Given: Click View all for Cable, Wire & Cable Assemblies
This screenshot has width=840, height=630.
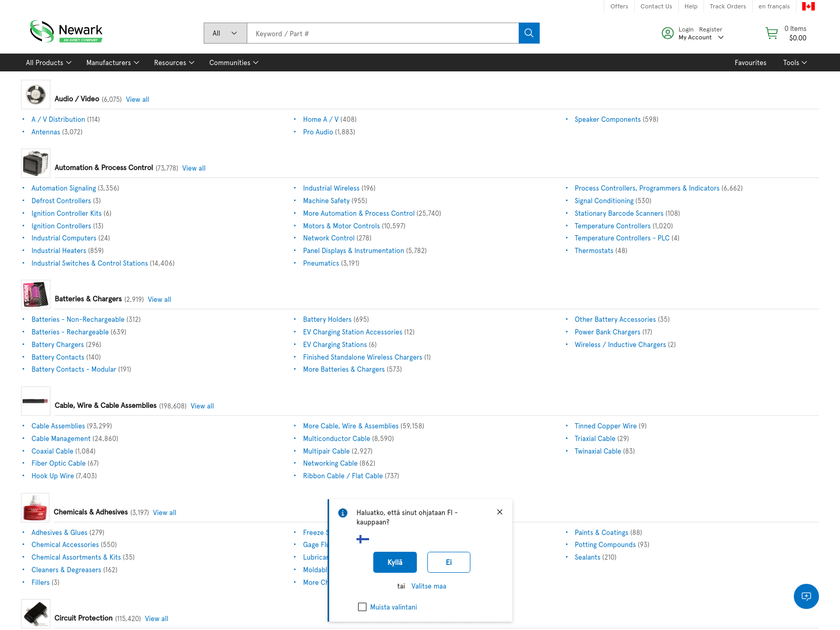Looking at the screenshot, I should click(202, 406).
